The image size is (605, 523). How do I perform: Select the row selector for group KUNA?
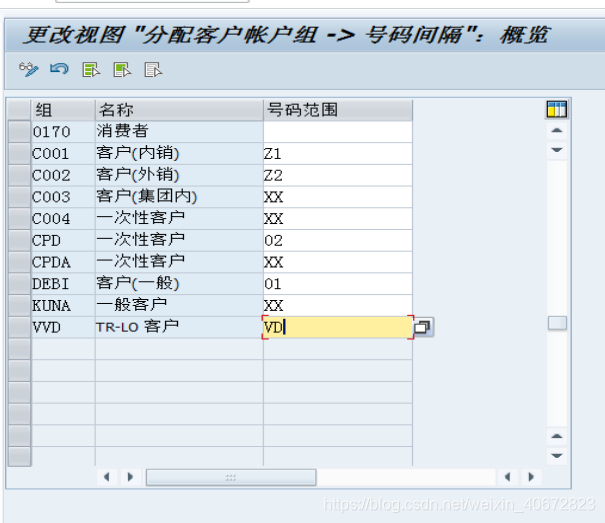[19, 305]
